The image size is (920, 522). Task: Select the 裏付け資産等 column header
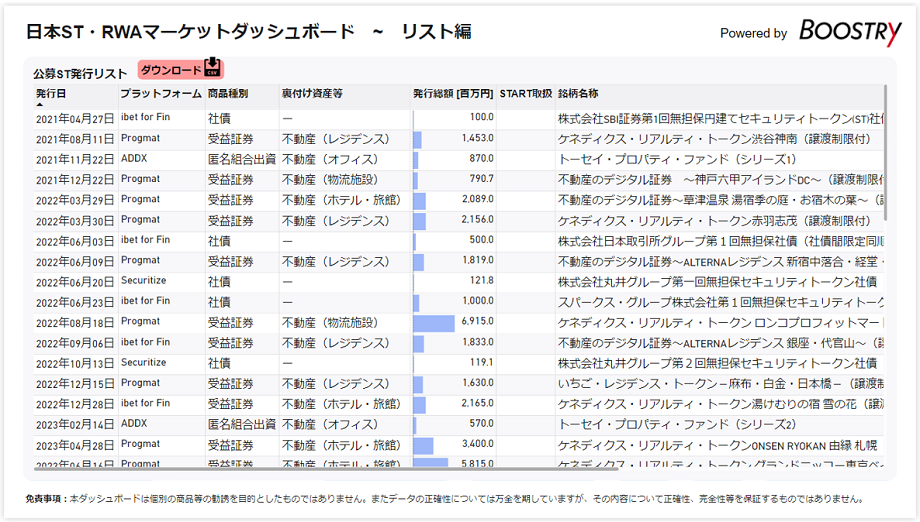pos(312,94)
